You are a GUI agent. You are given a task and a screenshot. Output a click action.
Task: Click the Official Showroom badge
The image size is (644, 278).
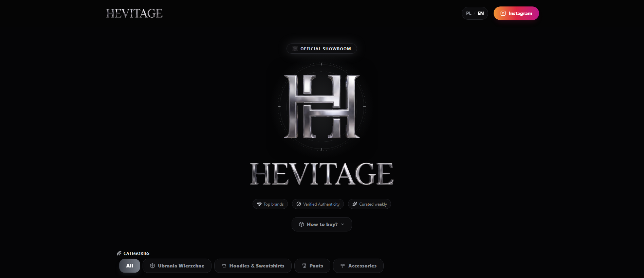point(322,49)
